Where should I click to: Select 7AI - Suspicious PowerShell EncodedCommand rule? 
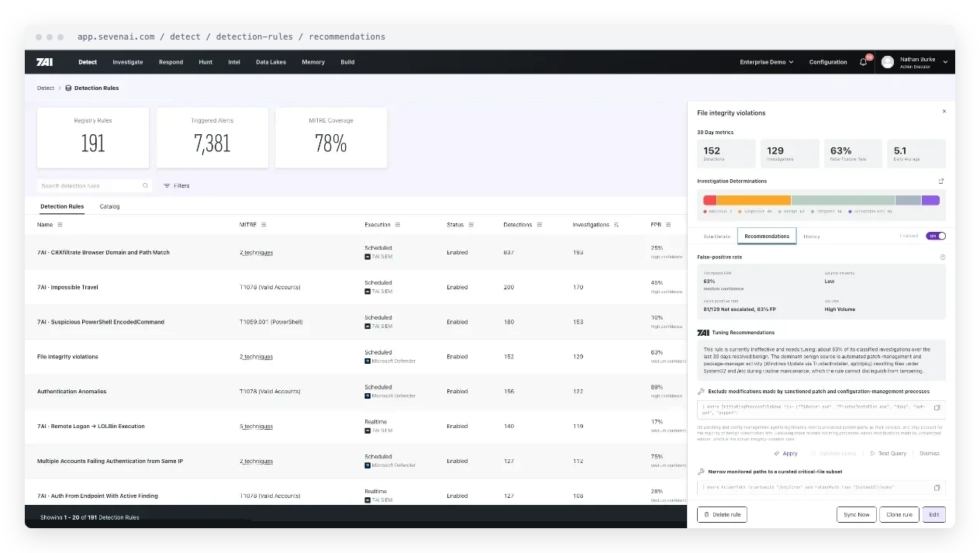point(101,322)
